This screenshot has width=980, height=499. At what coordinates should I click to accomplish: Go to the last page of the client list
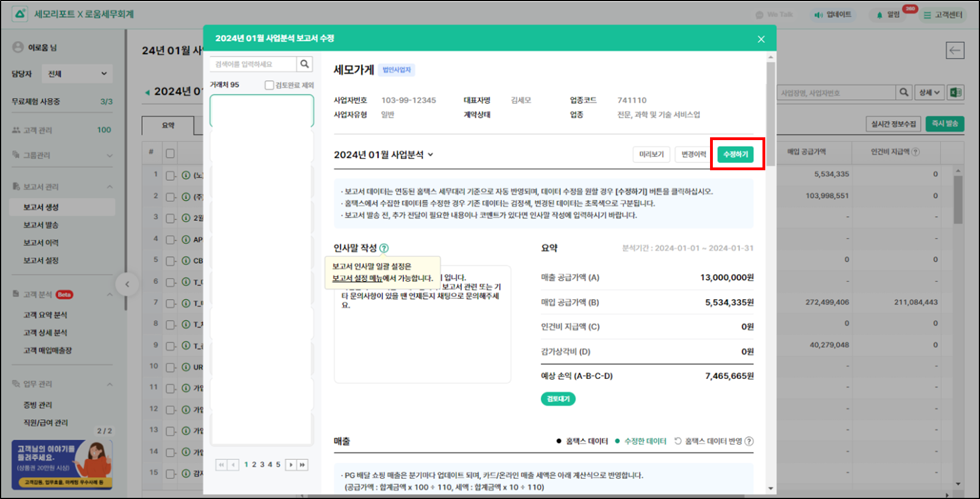pyautogui.click(x=302, y=464)
